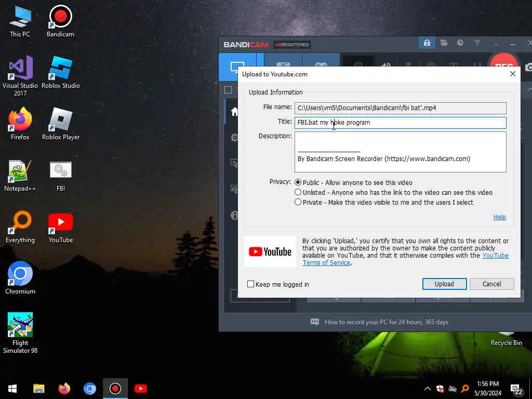Screen dimensions: 532x399
Task: Open the Help link in upload dialog
Action: tap(499, 217)
